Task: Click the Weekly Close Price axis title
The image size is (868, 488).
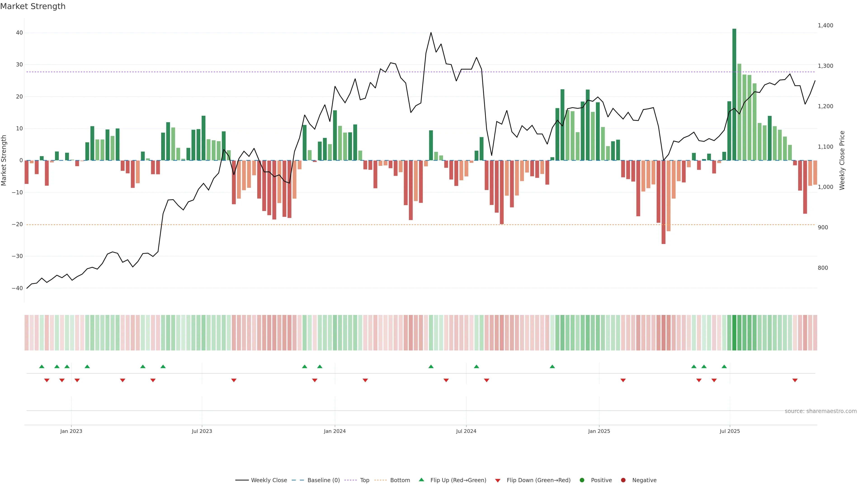Action: [842, 160]
